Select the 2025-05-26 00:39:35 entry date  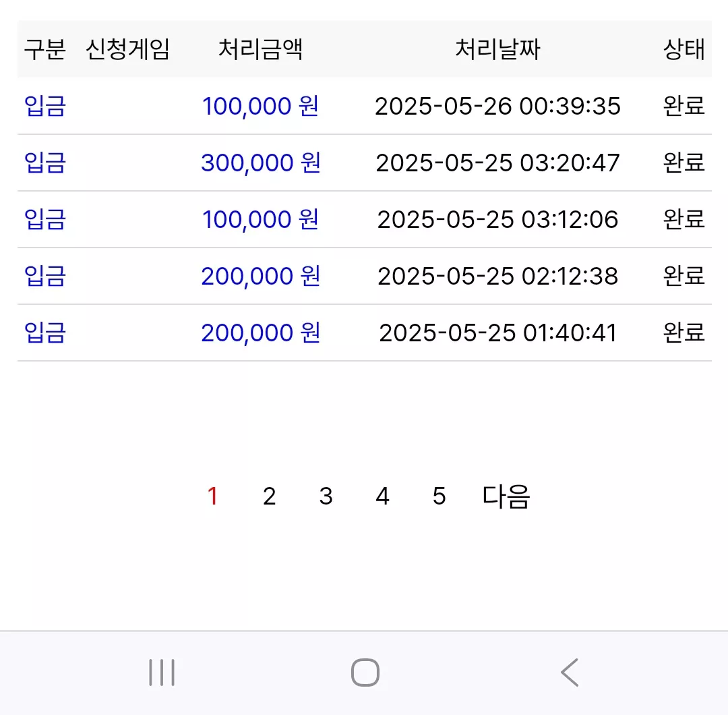point(497,106)
